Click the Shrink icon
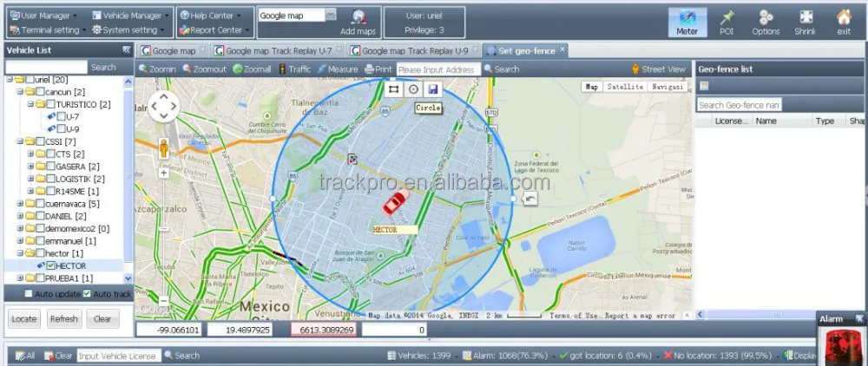The height and width of the screenshot is (366, 868). coord(806,22)
